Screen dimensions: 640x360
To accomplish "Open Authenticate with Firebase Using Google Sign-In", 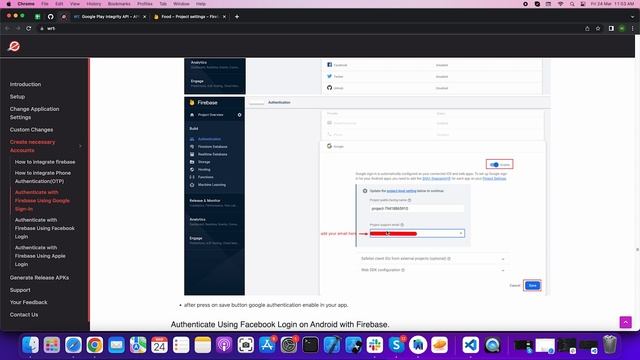I will (42, 200).
